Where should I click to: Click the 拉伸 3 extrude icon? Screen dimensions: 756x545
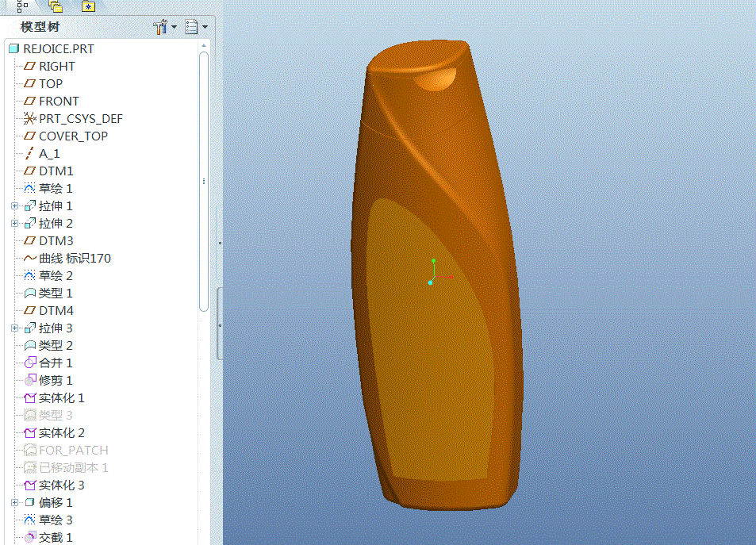click(30, 328)
